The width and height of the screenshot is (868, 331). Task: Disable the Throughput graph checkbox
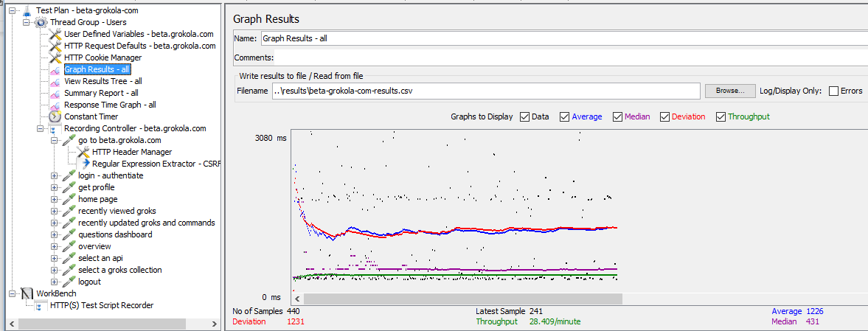coord(721,116)
